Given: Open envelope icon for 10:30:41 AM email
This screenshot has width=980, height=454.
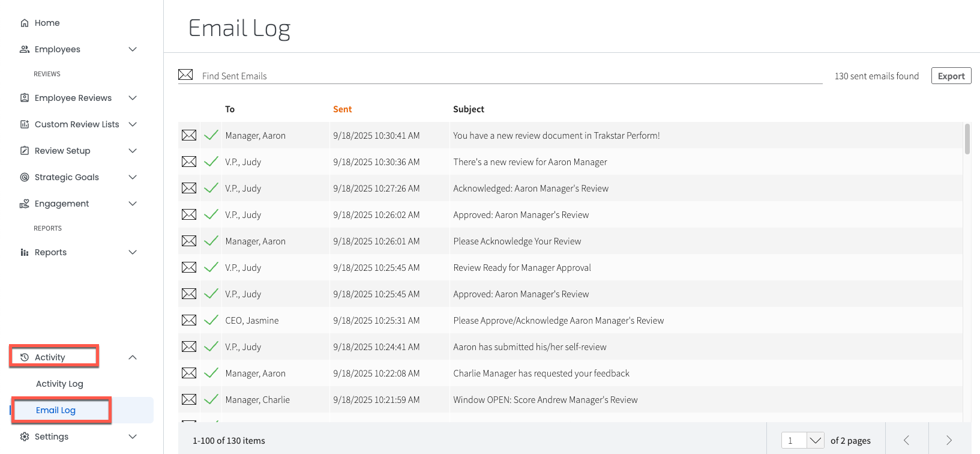Looking at the screenshot, I should coord(189,135).
